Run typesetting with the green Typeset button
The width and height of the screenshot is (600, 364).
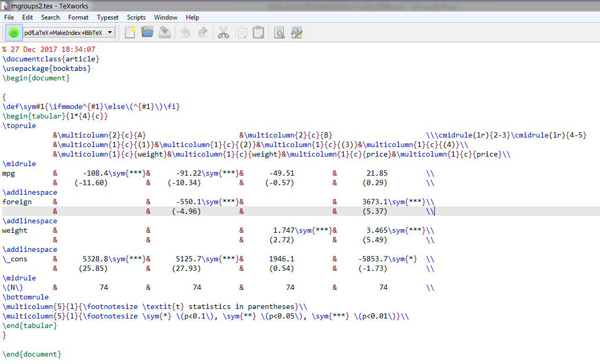point(13,32)
